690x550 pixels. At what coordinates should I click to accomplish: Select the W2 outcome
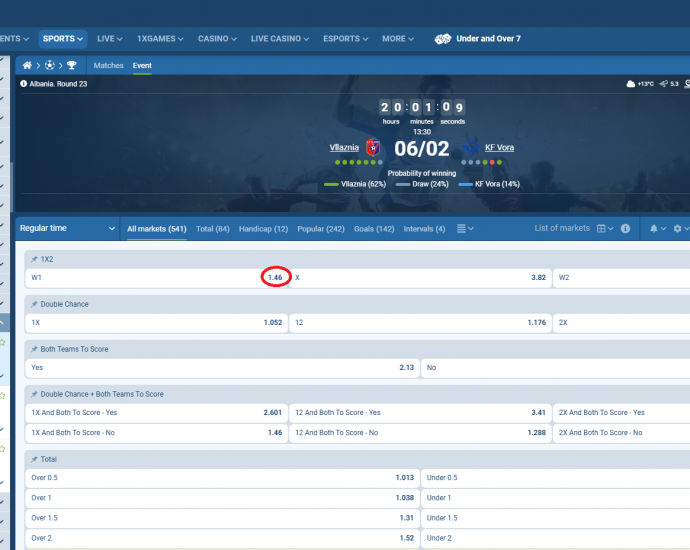(x=621, y=278)
